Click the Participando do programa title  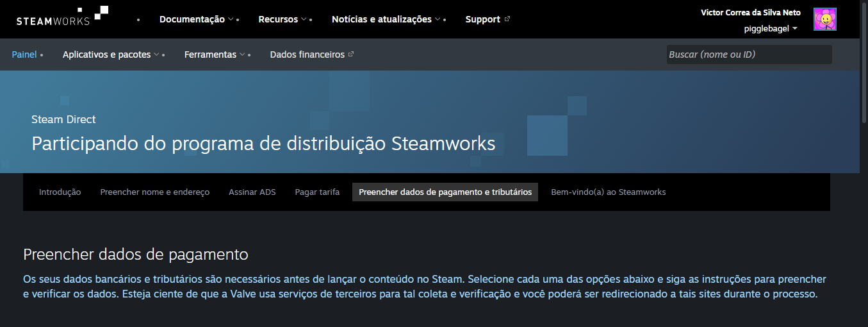tap(263, 143)
